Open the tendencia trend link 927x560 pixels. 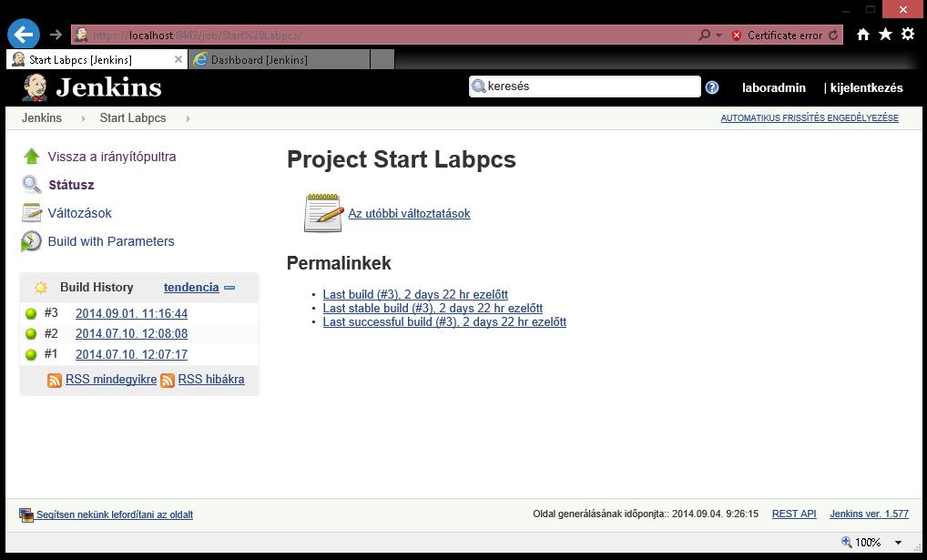[191, 287]
